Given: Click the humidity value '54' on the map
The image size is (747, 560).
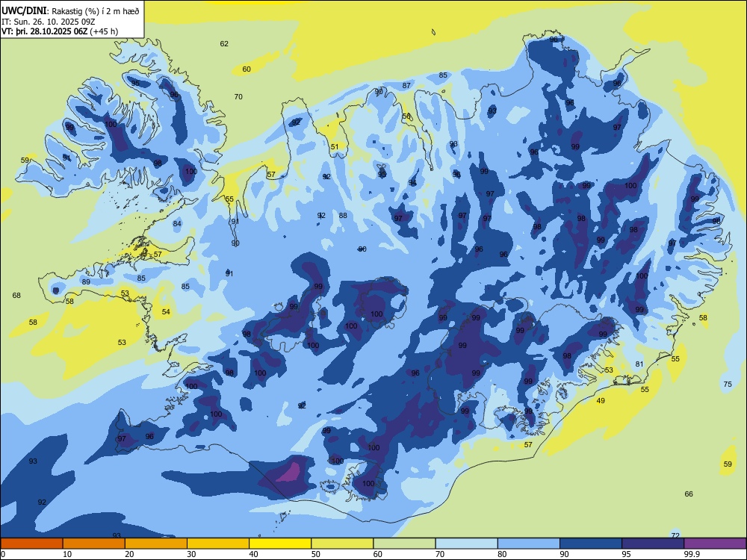Looking at the screenshot, I should (166, 312).
